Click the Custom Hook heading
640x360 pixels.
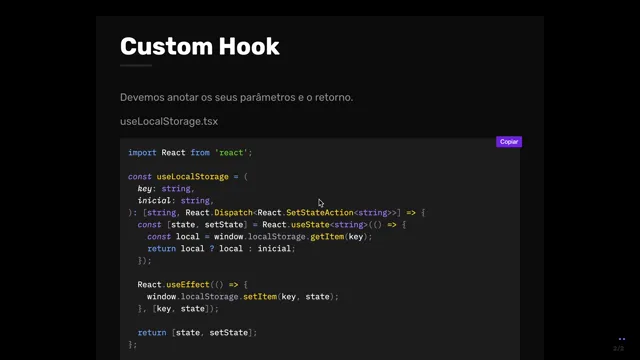[200, 46]
